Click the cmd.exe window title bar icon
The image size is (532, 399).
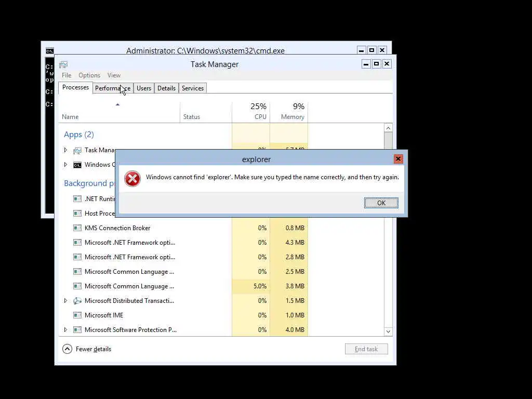[x=49, y=51]
